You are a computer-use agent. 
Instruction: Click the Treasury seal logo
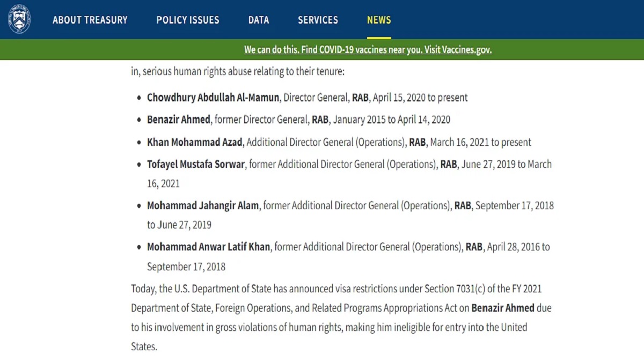coord(19,20)
